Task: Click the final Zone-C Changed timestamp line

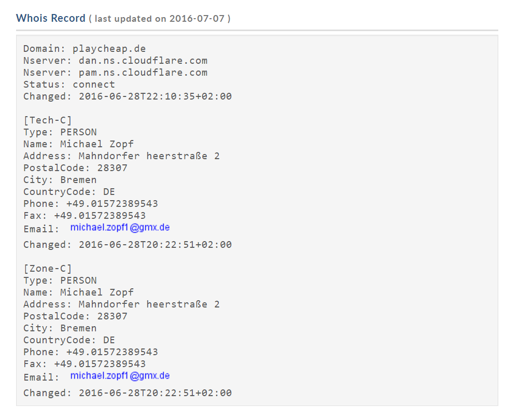Action: (x=128, y=393)
